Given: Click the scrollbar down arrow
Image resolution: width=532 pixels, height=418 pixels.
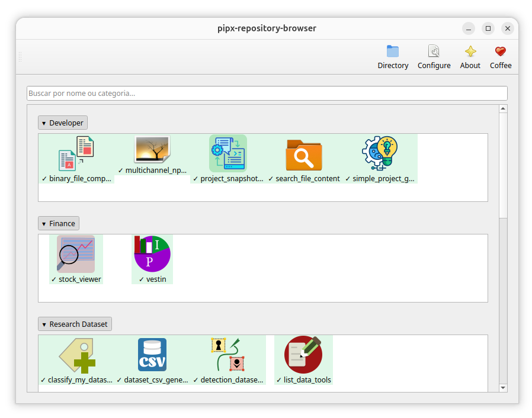Looking at the screenshot, I should point(503,388).
